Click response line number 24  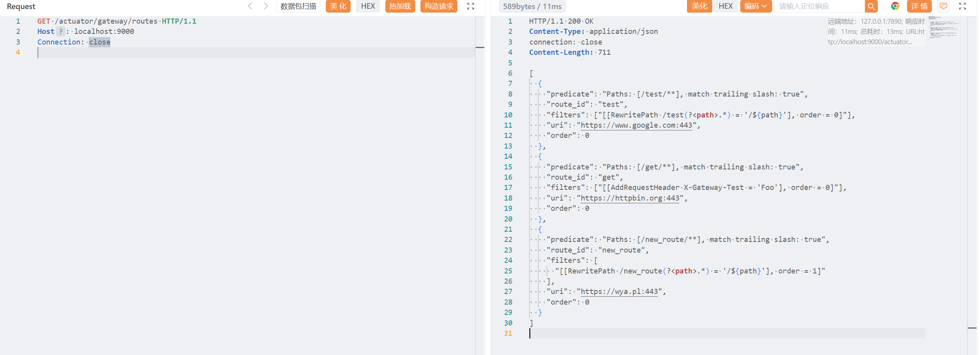[508, 260]
